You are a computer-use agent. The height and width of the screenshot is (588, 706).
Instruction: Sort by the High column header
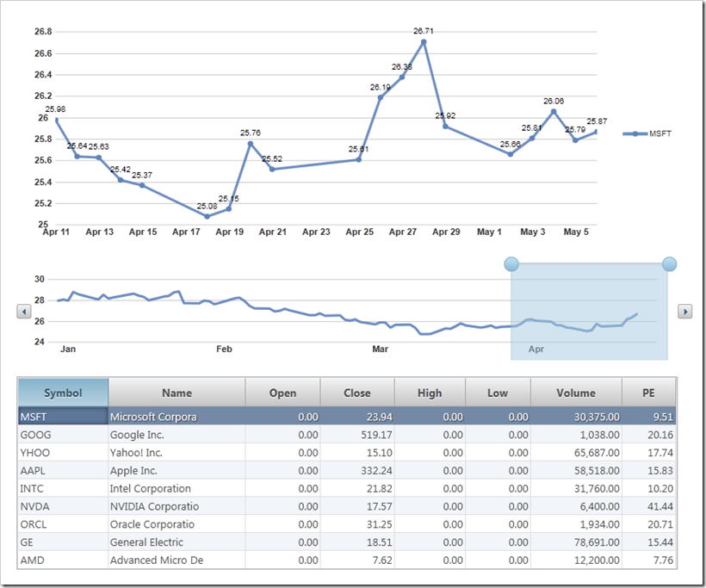click(430, 393)
